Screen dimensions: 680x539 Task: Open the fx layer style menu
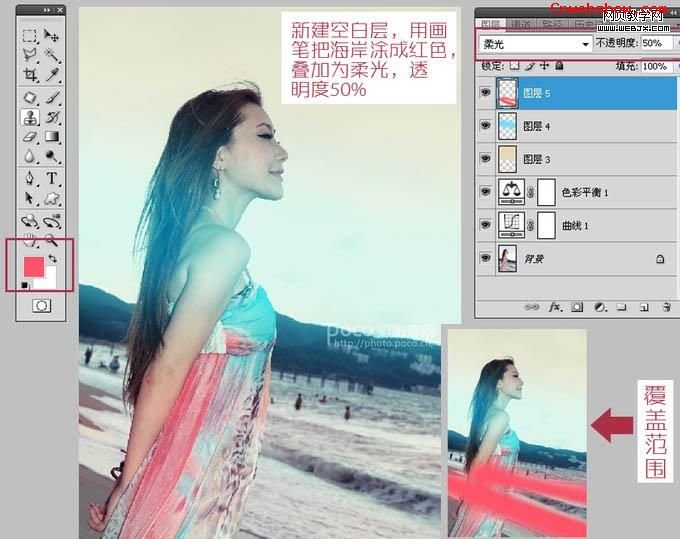tap(555, 307)
